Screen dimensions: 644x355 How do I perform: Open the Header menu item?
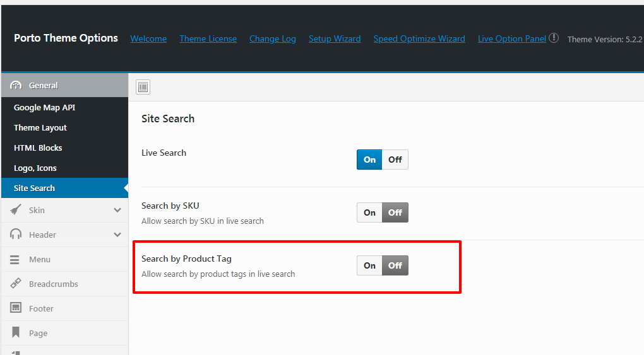point(65,235)
